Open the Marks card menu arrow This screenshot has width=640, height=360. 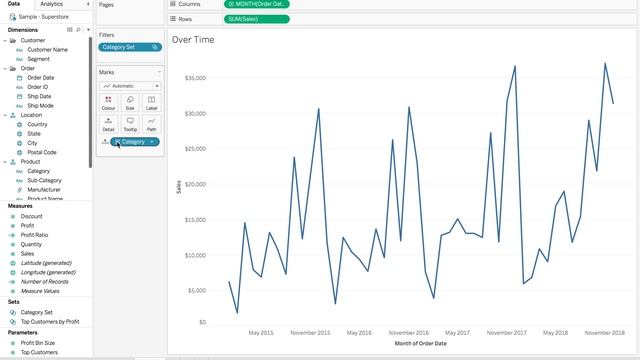coord(159,72)
